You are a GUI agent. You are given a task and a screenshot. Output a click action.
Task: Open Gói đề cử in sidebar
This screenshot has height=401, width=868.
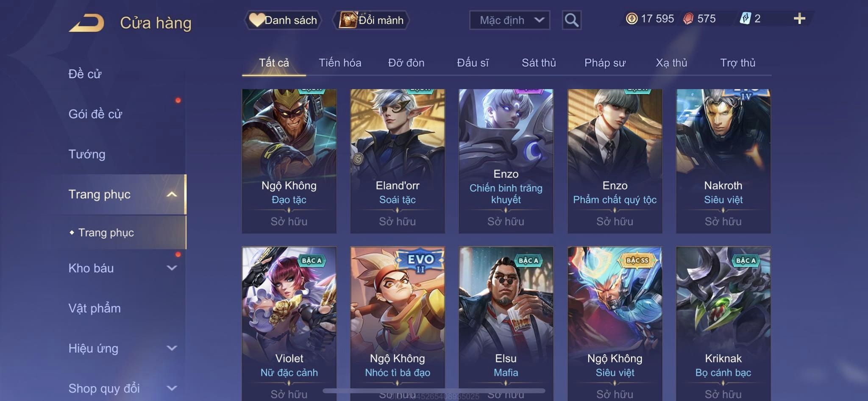95,114
